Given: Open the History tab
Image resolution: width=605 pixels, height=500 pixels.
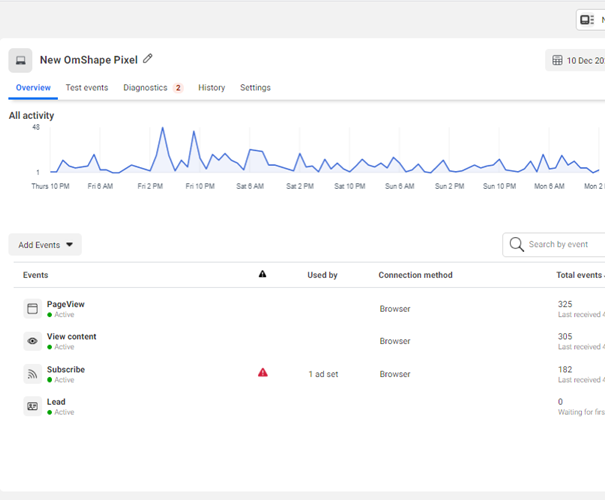Looking at the screenshot, I should [211, 88].
